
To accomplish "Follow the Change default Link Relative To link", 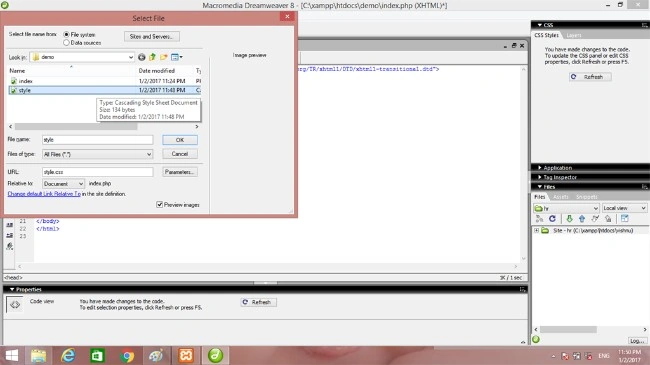I will (x=44, y=194).
